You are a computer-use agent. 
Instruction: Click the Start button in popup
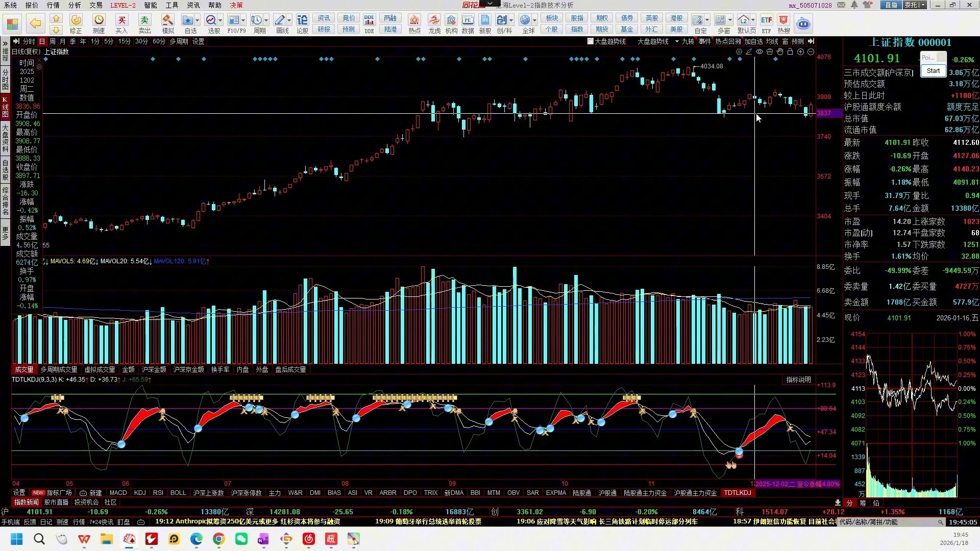[x=933, y=71]
